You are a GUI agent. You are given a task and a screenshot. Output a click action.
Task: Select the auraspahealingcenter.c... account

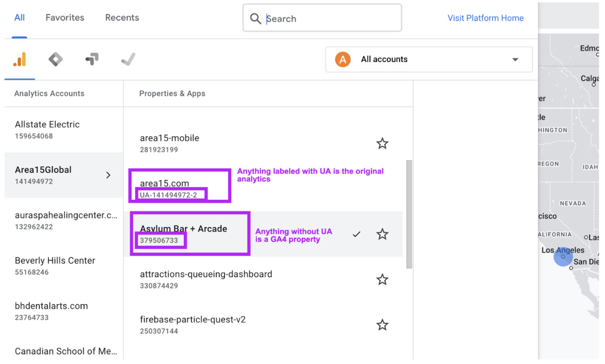coord(64,220)
